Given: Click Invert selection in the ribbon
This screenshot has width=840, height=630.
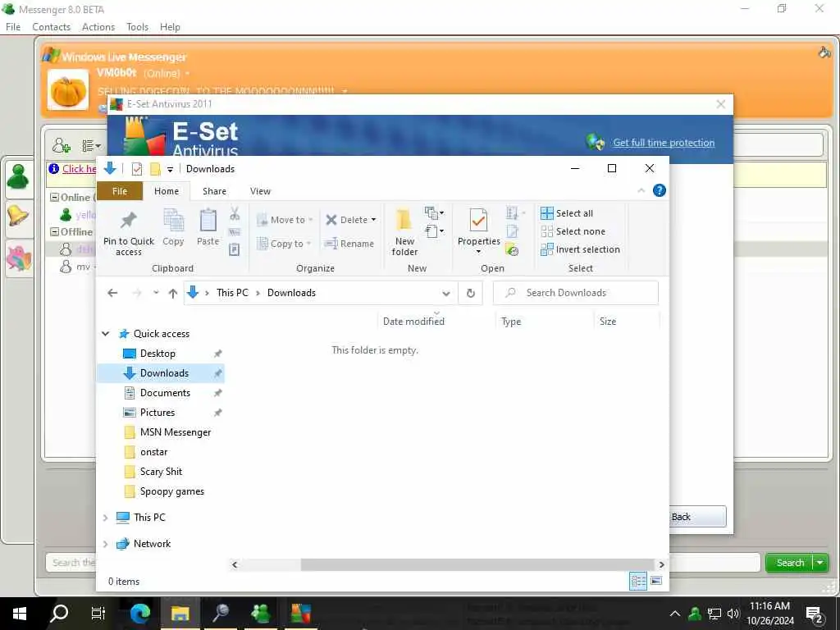Looking at the screenshot, I should pyautogui.click(x=580, y=249).
